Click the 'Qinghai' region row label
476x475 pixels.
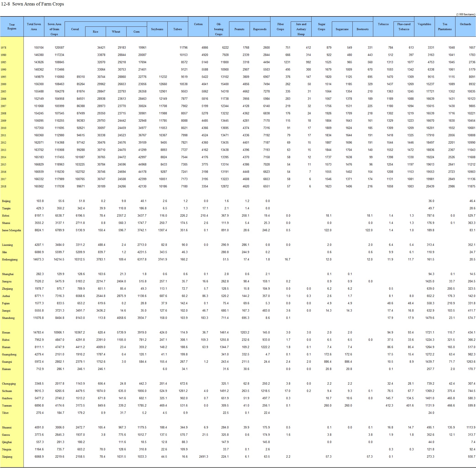7,442
